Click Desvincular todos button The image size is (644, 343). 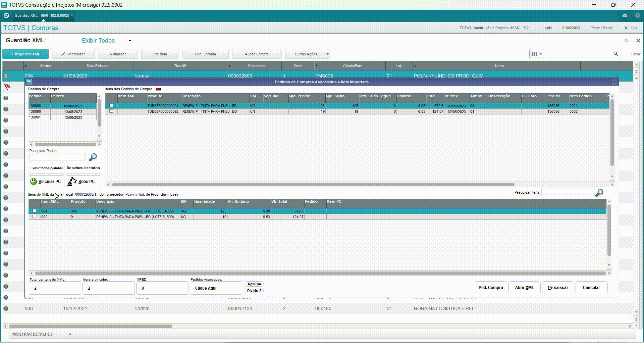click(x=83, y=168)
